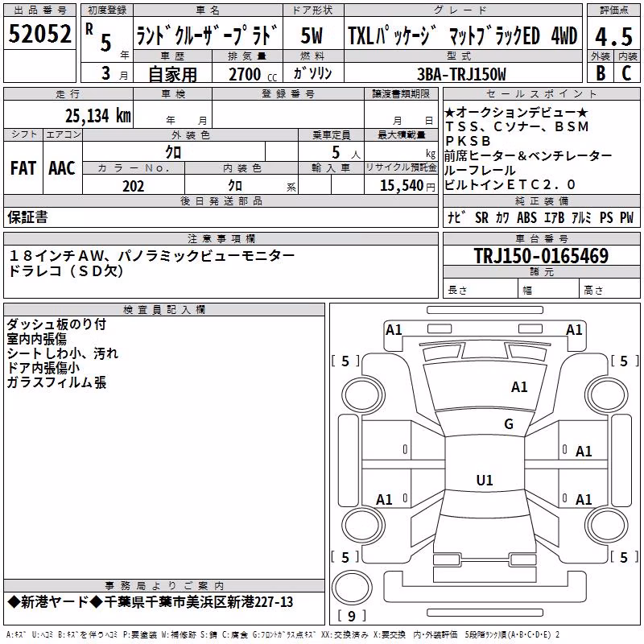The image size is (644, 644).
Task: Click inspector note ガラスフィルム張
Action: point(56,382)
